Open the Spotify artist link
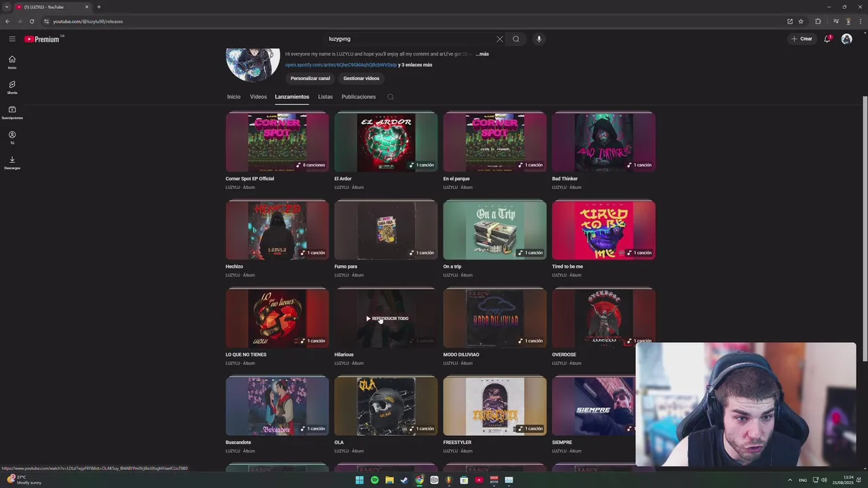 (340, 65)
